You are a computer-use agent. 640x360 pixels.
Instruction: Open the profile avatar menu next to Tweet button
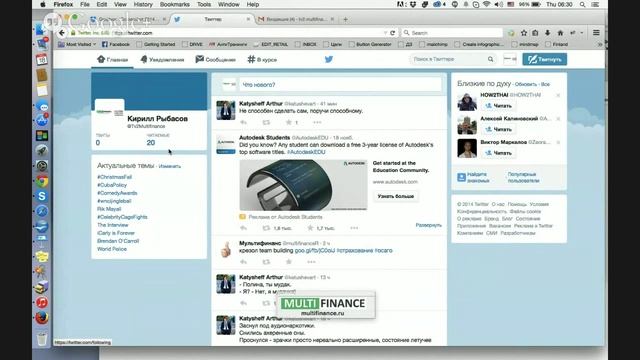tap(510, 59)
